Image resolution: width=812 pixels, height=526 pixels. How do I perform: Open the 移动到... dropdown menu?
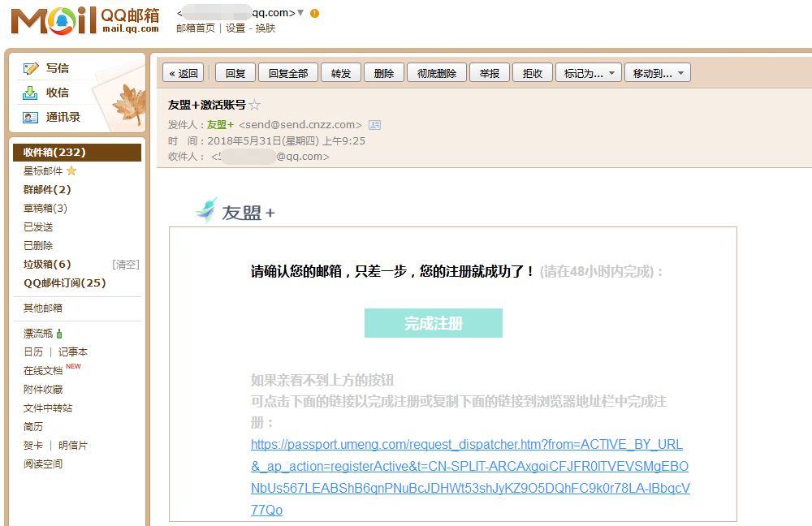click(657, 73)
